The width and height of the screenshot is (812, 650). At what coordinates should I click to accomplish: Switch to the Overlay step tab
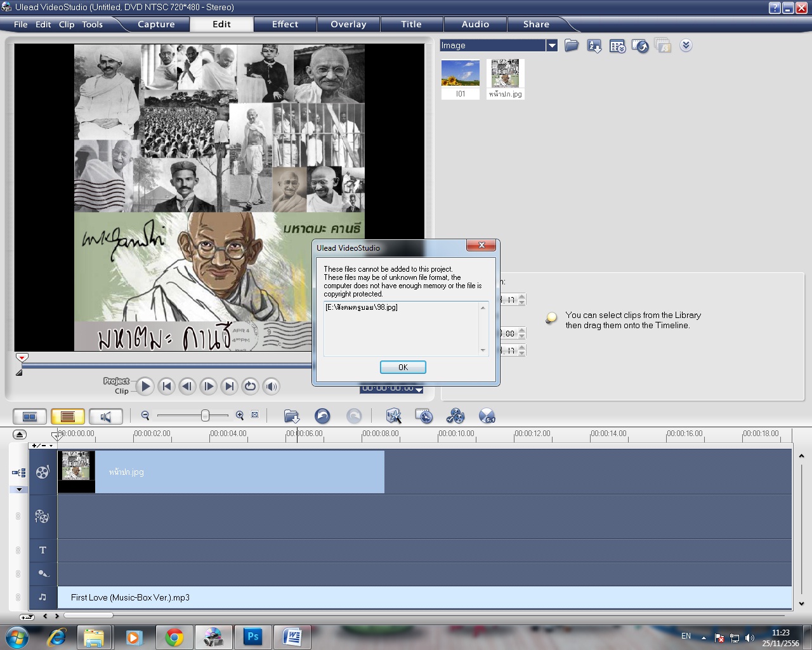pyautogui.click(x=348, y=24)
